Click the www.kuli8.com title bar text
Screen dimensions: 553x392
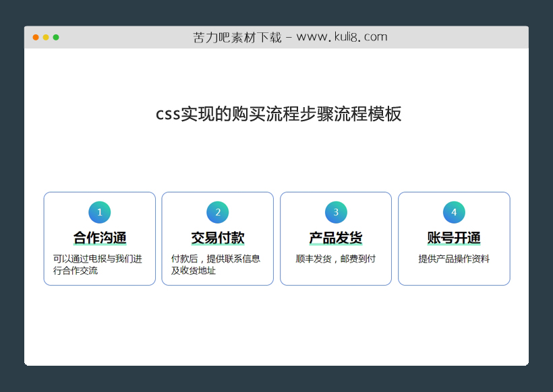tap(289, 36)
